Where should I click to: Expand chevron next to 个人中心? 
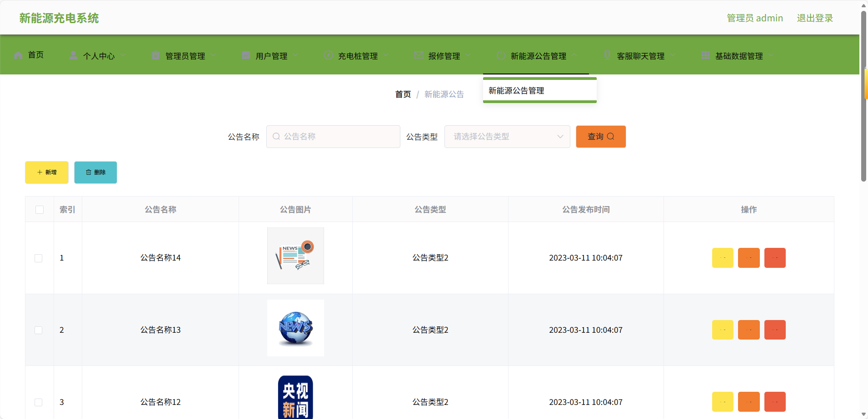tap(123, 55)
